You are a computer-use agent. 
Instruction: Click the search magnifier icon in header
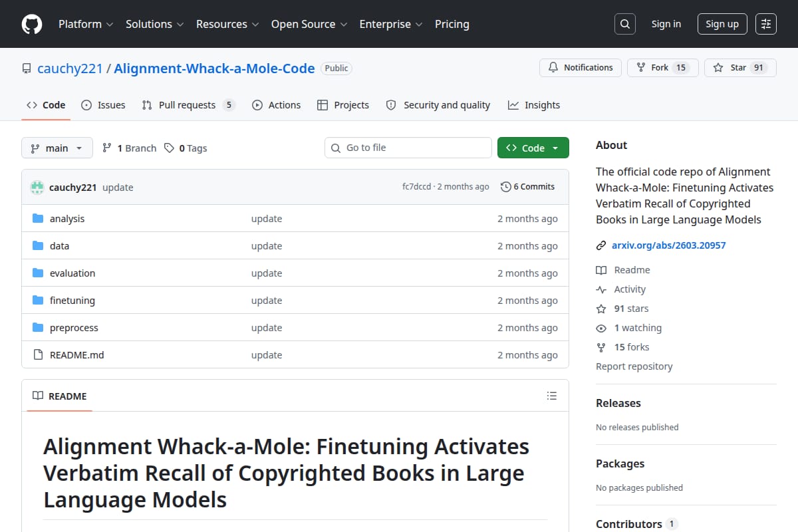(x=624, y=24)
